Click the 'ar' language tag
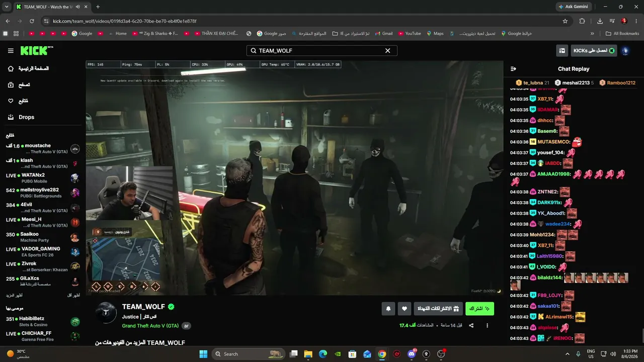This screenshot has height=362, width=644. 186,326
